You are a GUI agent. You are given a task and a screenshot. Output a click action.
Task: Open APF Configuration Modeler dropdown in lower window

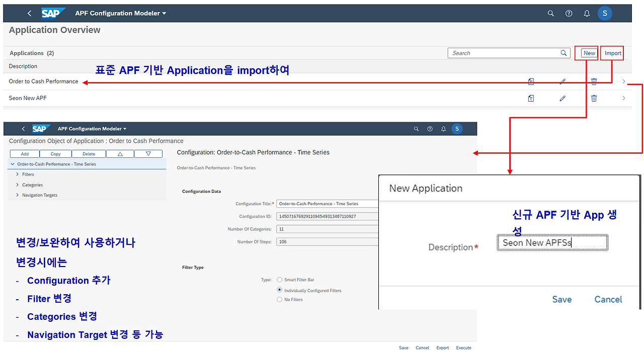point(92,129)
